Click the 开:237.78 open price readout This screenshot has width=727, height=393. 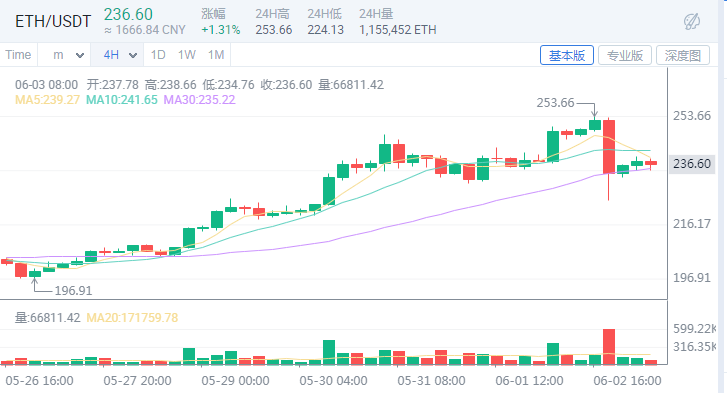(x=113, y=85)
